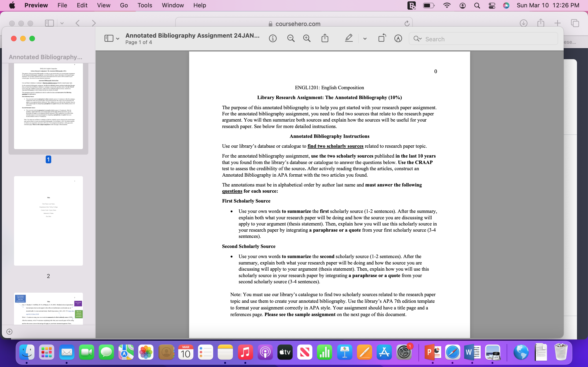This screenshot has height=367, width=588.
Task: Share the annotated bibliography document
Action: click(x=325, y=38)
